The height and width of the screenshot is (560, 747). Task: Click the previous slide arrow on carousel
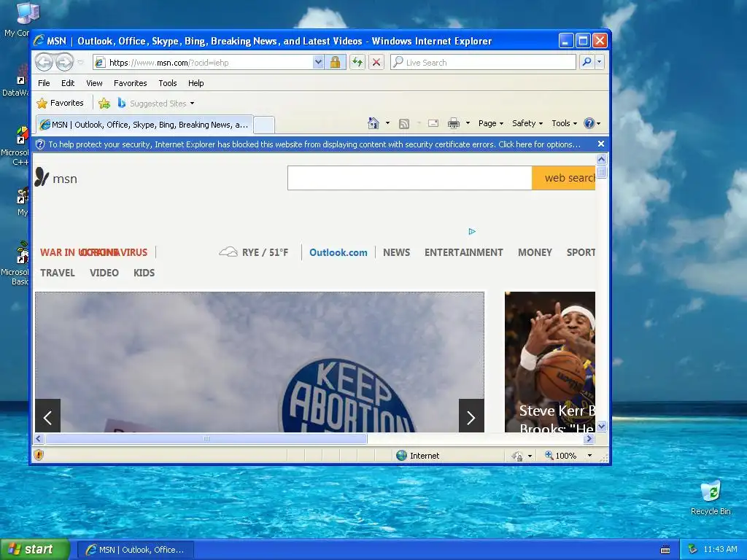pyautogui.click(x=47, y=416)
